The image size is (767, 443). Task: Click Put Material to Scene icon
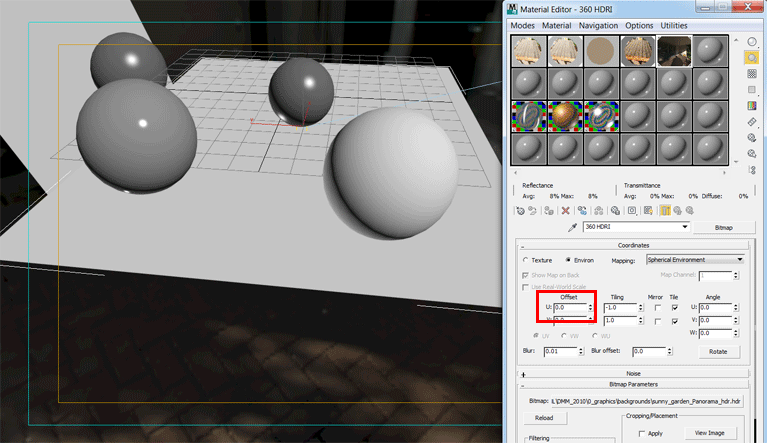pyautogui.click(x=533, y=211)
